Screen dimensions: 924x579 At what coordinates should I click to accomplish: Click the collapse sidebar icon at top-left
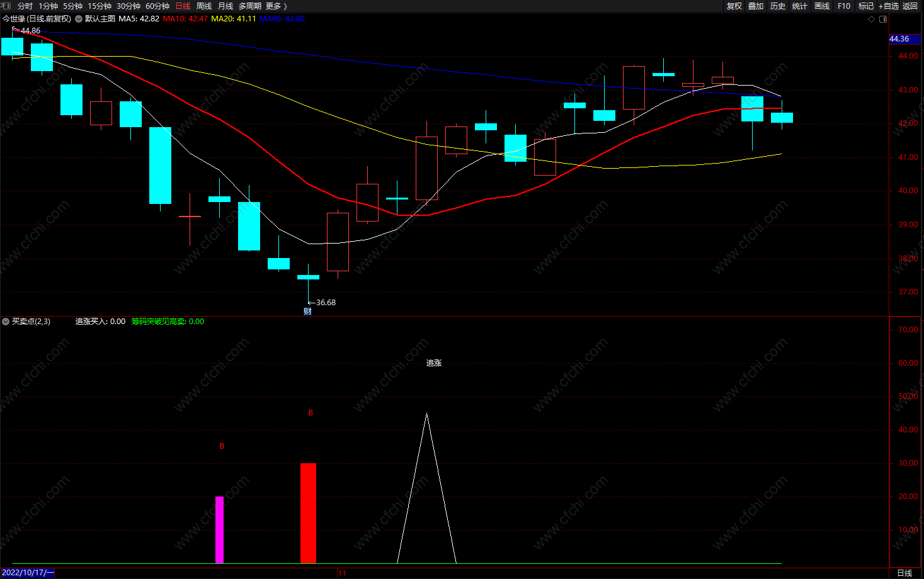[6, 6]
